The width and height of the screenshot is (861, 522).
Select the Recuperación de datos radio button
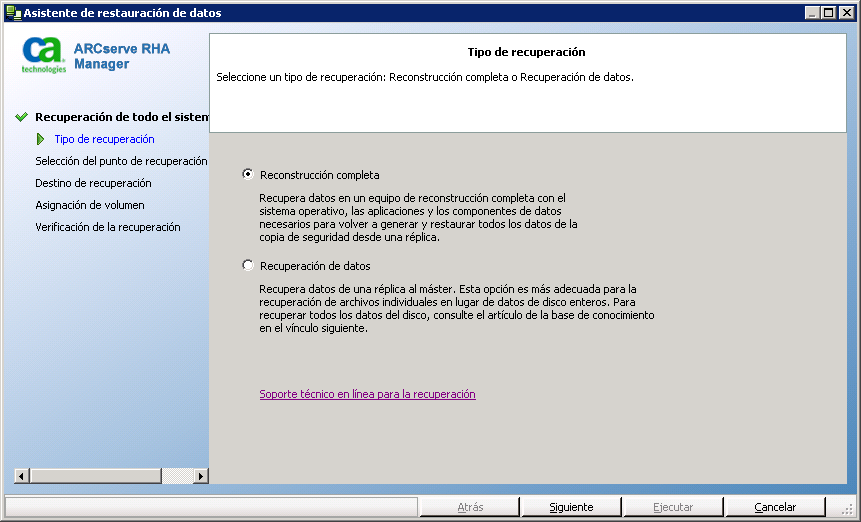coord(248,266)
